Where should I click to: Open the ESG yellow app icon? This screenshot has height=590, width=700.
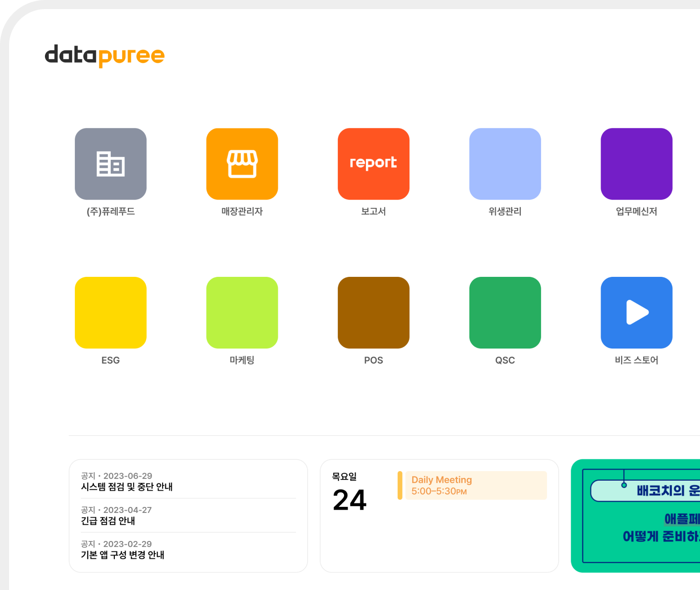[x=111, y=313]
